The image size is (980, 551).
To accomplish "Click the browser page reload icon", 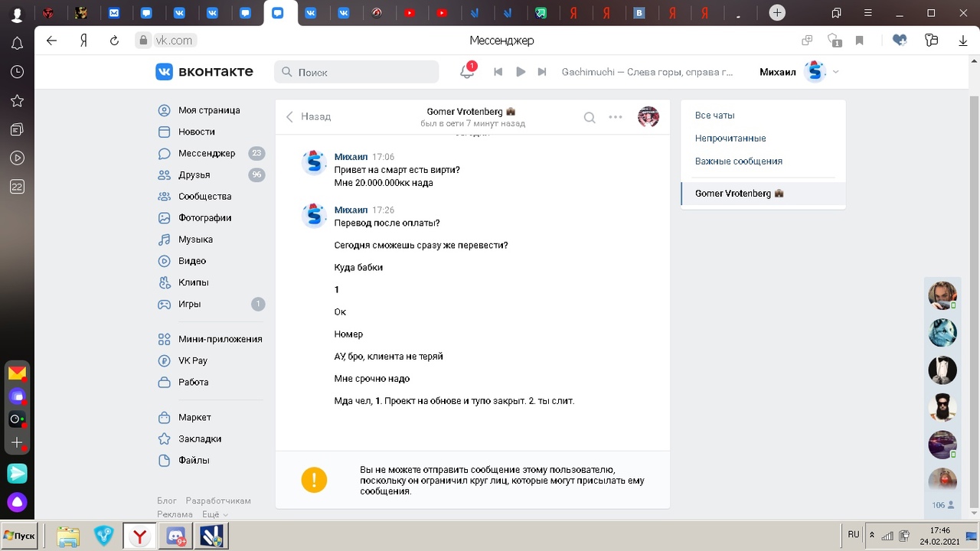I will point(114,41).
